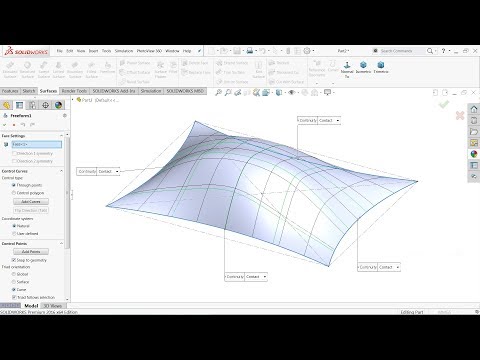Enable Direction 2 symmetry checkbox
The height and width of the screenshot is (360, 480).
coord(14,161)
